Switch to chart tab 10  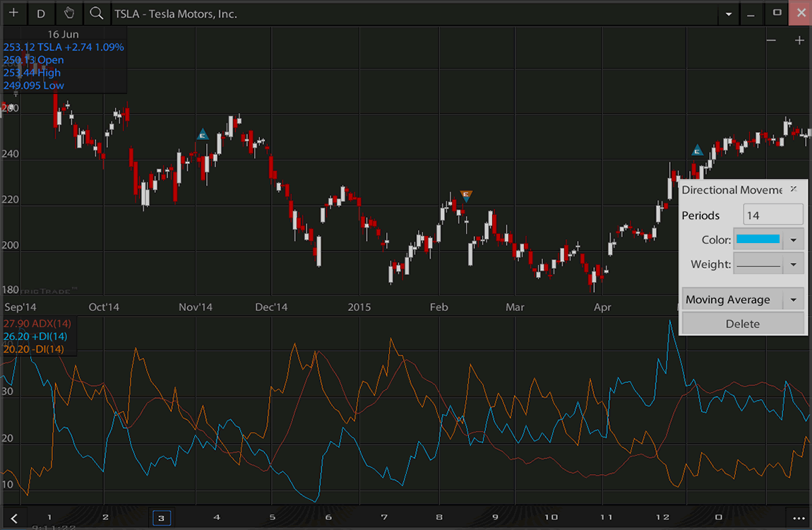(551, 517)
